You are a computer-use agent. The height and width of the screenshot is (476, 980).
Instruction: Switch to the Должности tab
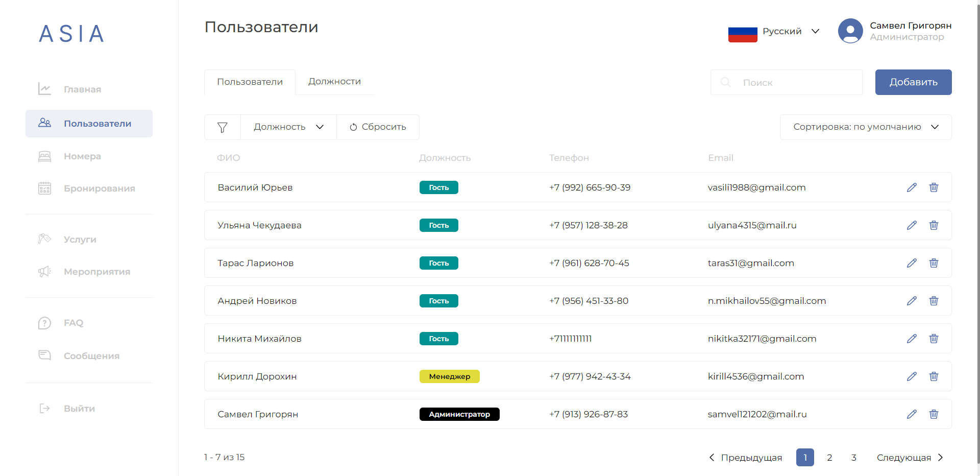pos(334,81)
